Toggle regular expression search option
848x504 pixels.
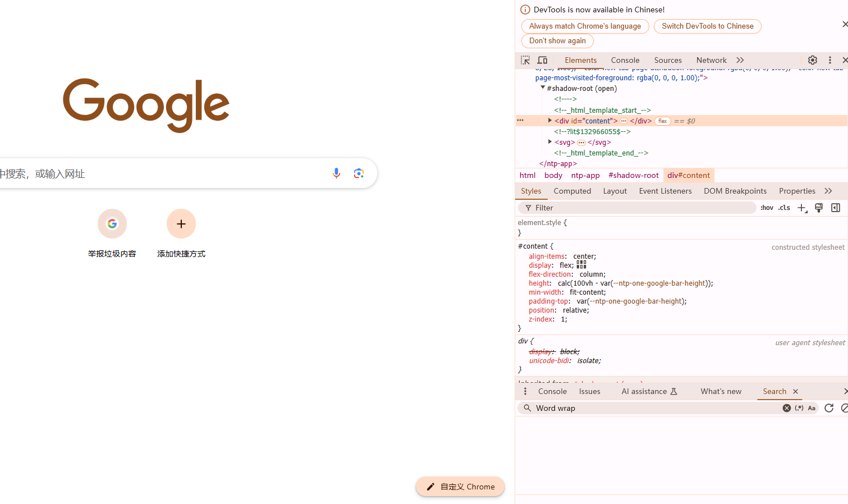(799, 408)
